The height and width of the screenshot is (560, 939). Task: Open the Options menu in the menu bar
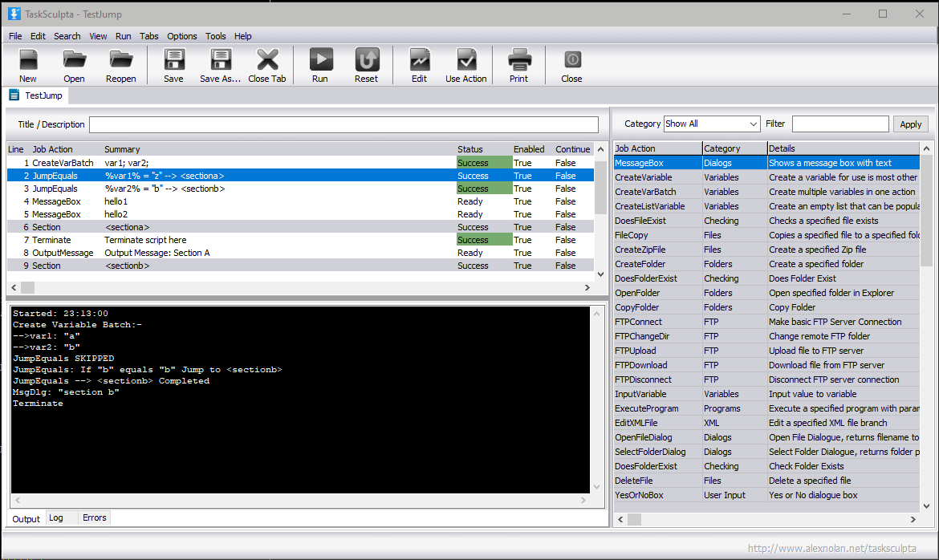tap(181, 36)
